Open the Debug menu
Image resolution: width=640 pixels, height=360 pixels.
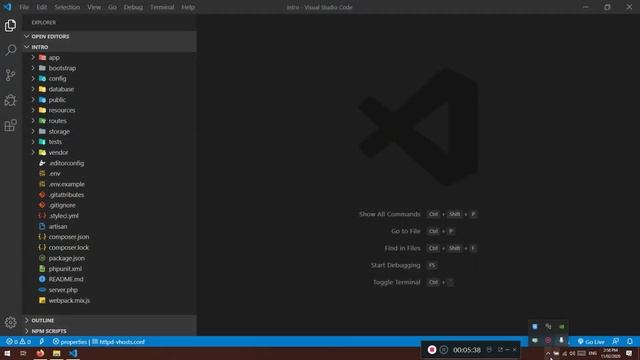click(133, 7)
